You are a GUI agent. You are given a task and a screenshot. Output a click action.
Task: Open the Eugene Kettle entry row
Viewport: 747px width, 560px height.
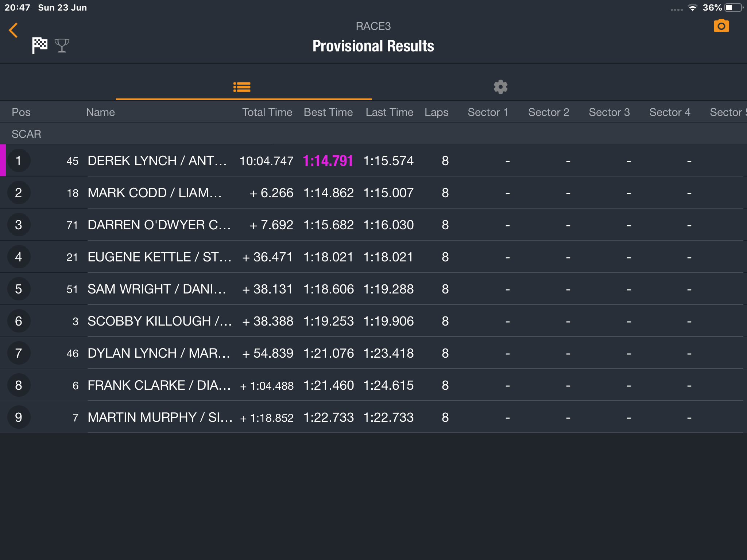[373, 257]
